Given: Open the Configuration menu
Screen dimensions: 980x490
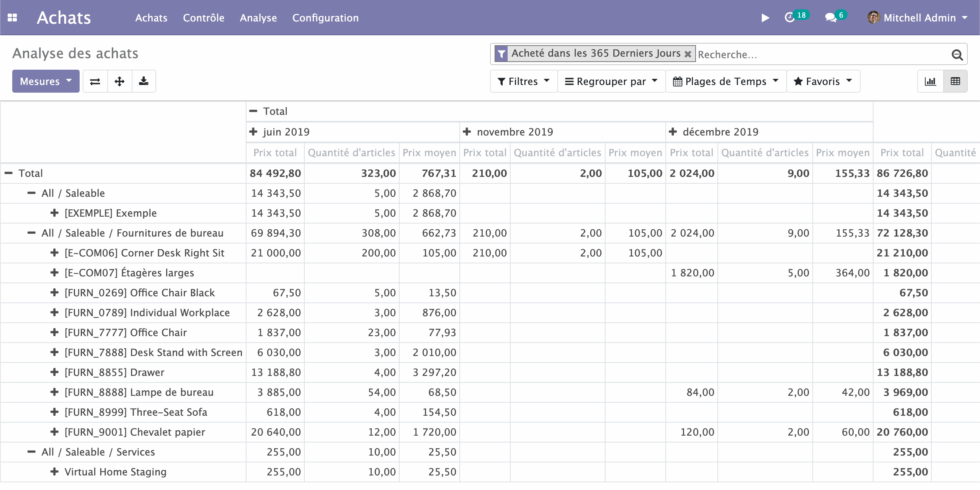Looking at the screenshot, I should point(325,18).
